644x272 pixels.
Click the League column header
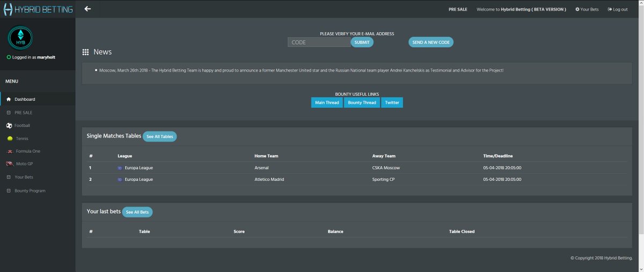[125, 156]
